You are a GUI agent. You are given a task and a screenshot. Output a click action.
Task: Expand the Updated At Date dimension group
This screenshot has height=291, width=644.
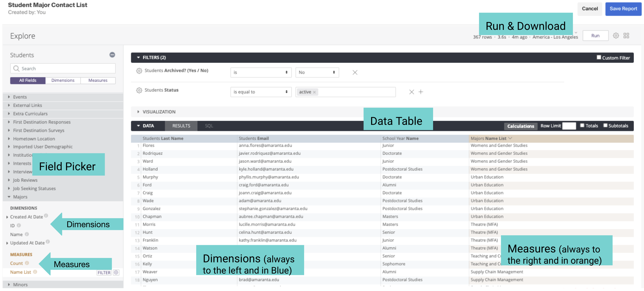7,243
